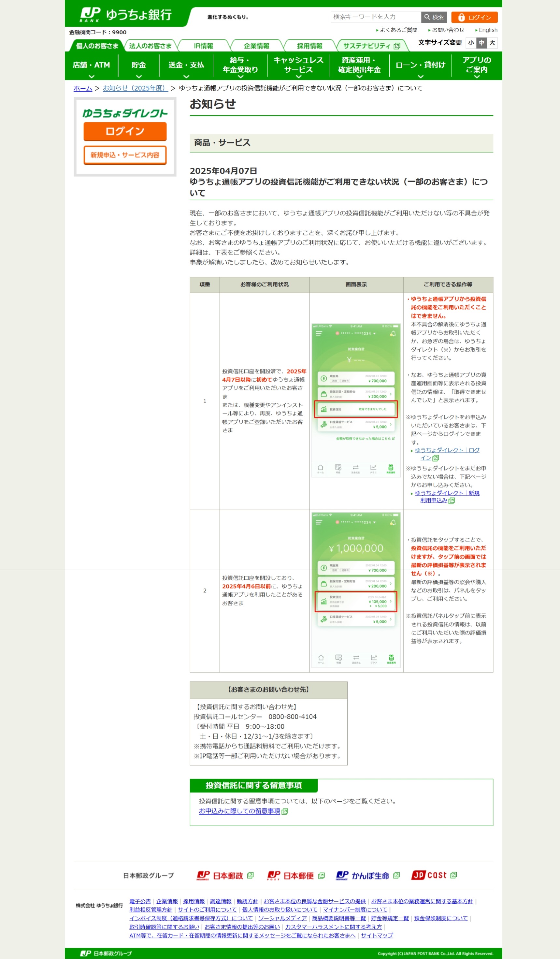Expand the 資産運用・確定拠出年金 menu
The height and width of the screenshot is (959, 560).
tap(360, 66)
